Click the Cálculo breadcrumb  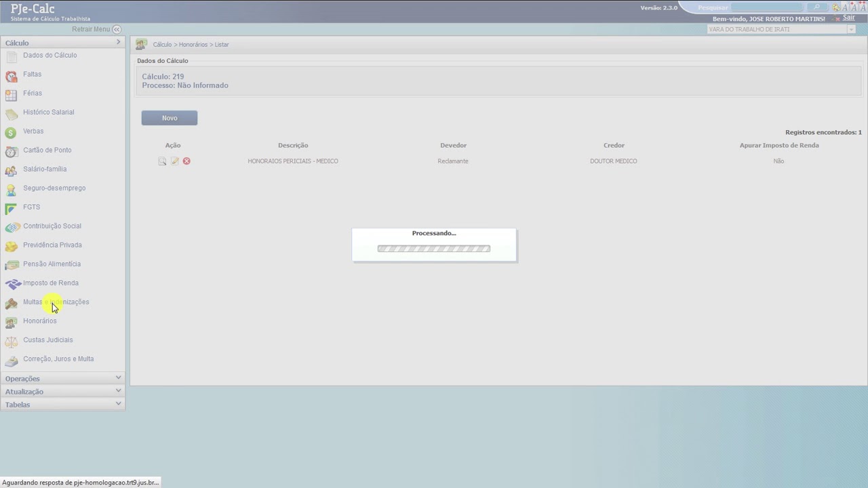pyautogui.click(x=162, y=45)
